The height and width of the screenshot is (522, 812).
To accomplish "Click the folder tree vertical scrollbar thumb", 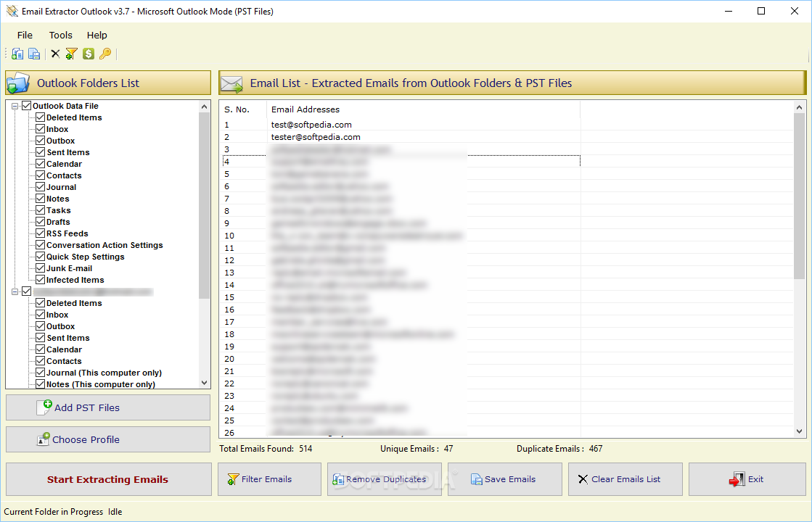I will tap(204, 205).
